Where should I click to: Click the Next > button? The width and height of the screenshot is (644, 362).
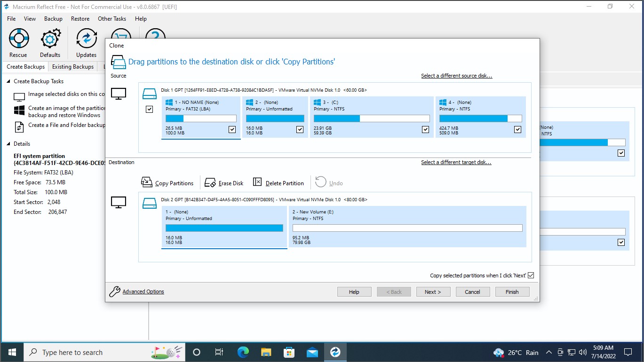tap(433, 292)
